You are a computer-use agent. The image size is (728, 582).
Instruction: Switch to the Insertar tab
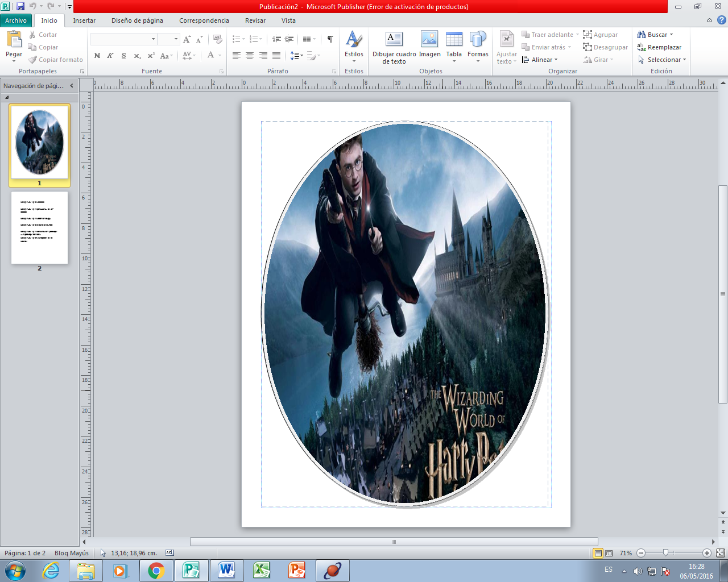(x=84, y=20)
